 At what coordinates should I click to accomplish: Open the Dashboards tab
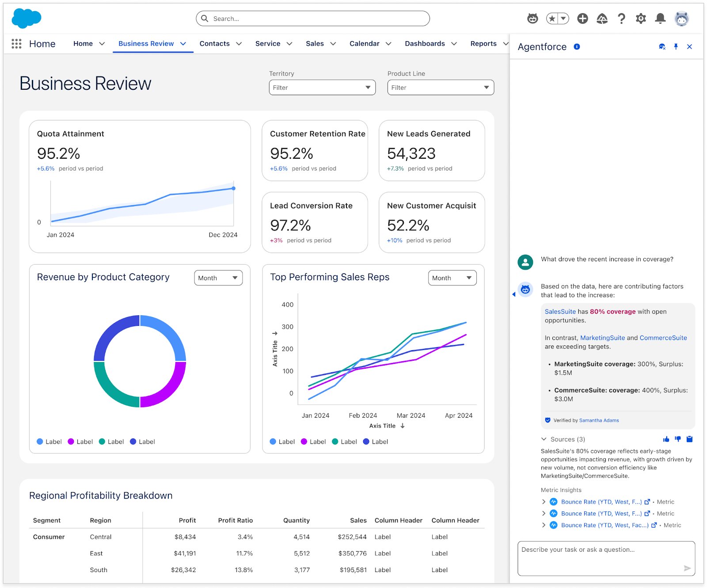click(425, 44)
